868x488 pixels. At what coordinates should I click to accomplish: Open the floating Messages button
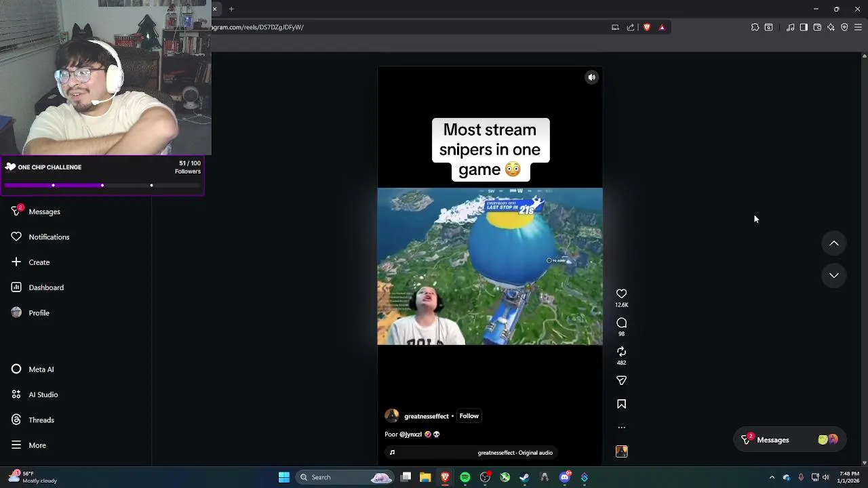coord(789,440)
